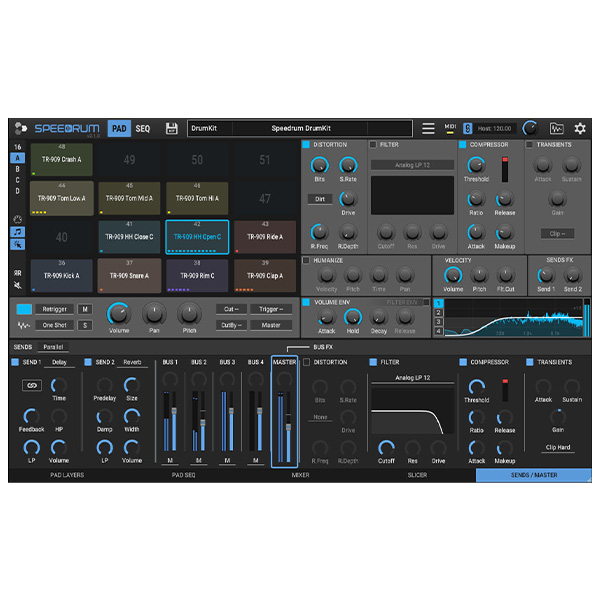Click the MASTER volume fader
The image size is (600, 600).
click(x=289, y=427)
